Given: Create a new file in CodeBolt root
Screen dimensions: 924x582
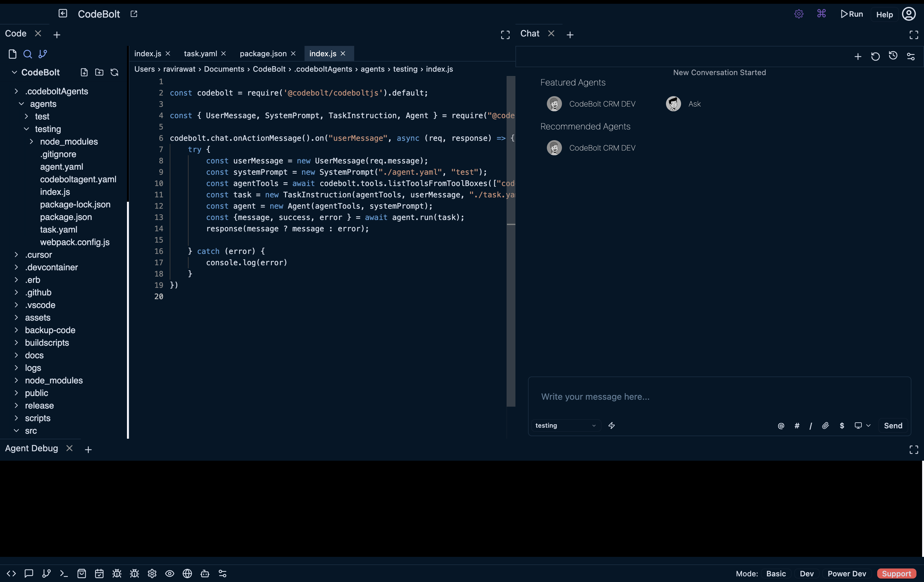Looking at the screenshot, I should 84,73.
